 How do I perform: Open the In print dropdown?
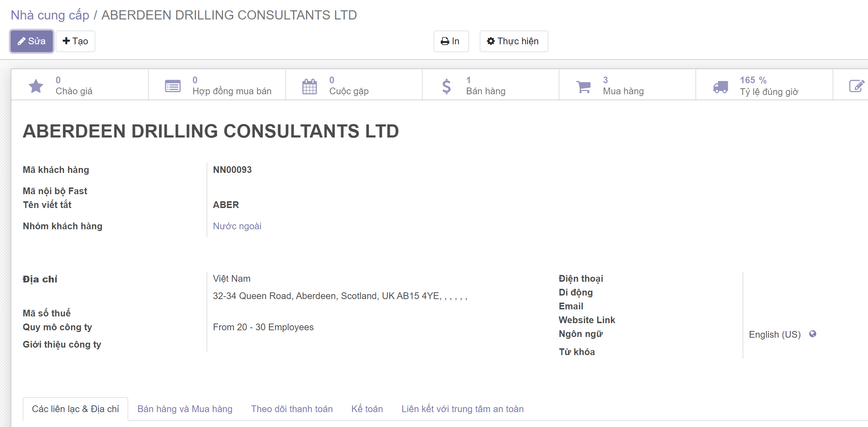click(451, 41)
